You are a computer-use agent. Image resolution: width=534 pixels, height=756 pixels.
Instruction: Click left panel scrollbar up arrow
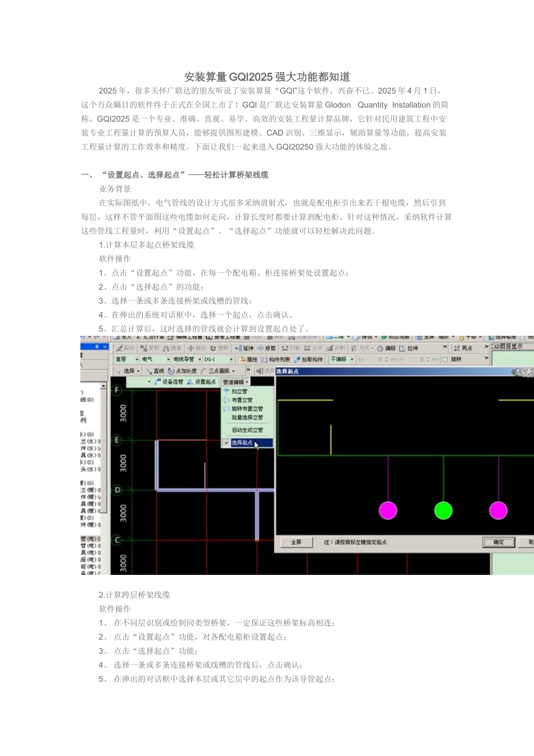[103, 386]
